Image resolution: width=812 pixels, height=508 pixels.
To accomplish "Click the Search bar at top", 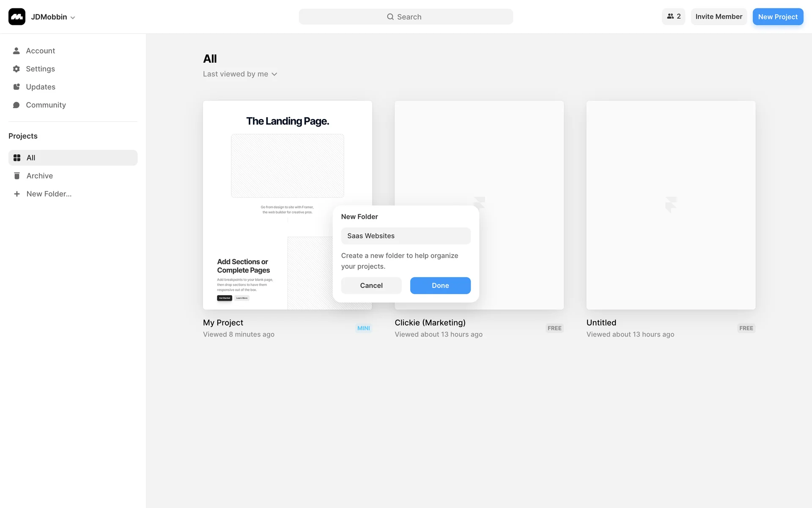I will tap(406, 17).
